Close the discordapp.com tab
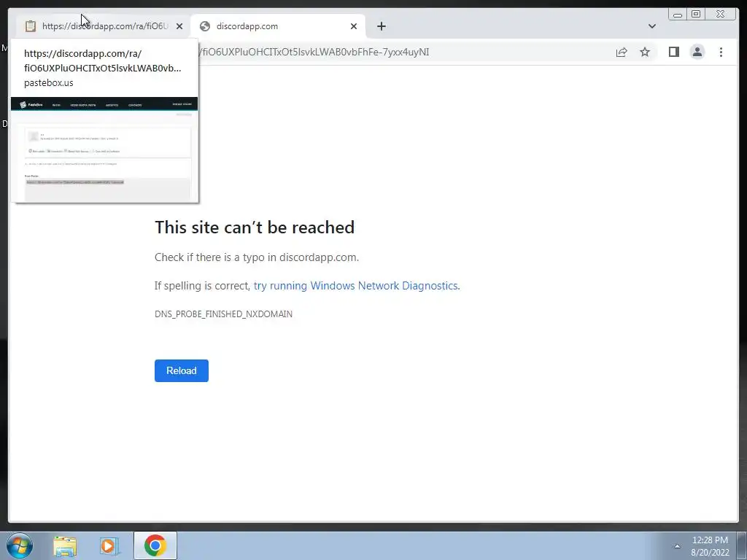Screen dimensions: 747x560 (x=354, y=26)
